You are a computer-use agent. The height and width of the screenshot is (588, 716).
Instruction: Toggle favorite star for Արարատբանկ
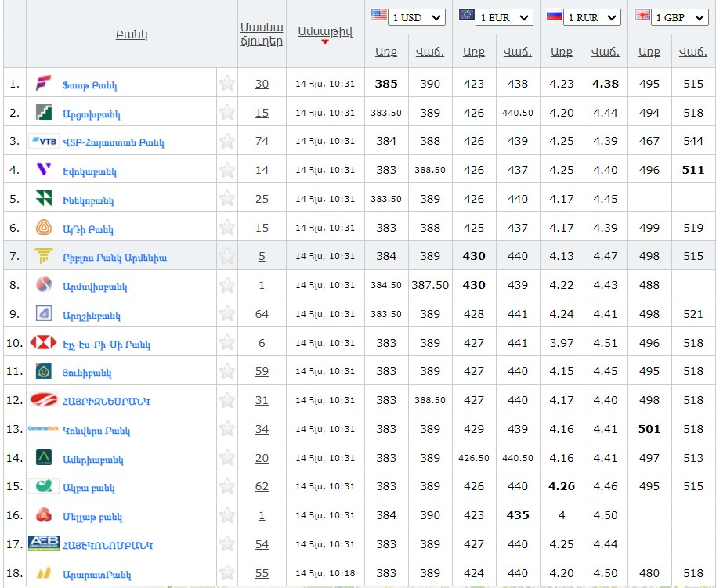(227, 573)
